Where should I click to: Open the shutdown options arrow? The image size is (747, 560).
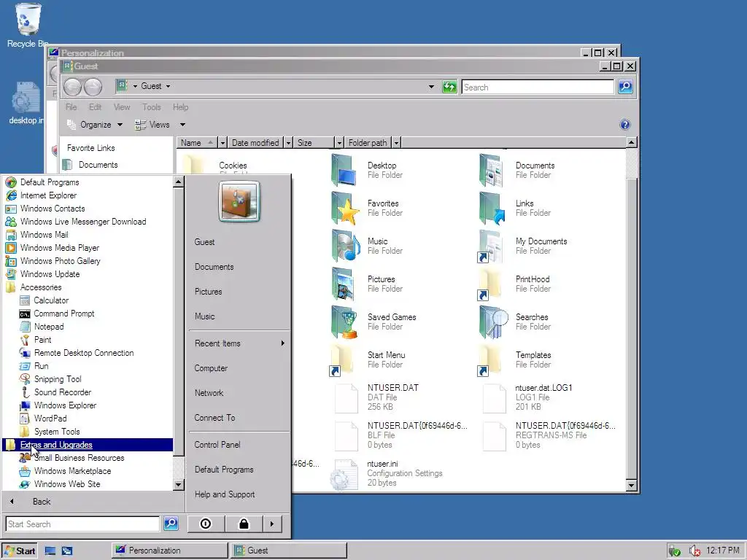(272, 524)
